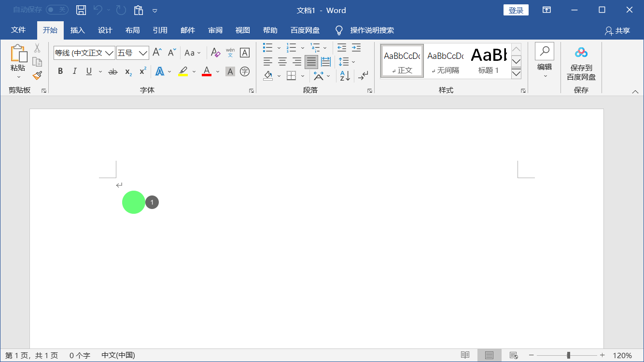This screenshot has height=362, width=644.
Task: Open the Change Case Aa dropdown
Action: click(x=193, y=53)
